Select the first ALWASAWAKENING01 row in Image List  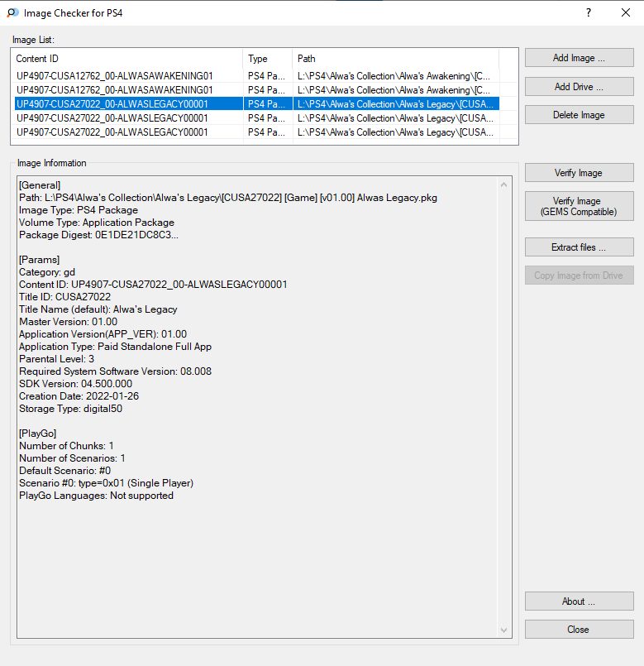click(257, 76)
